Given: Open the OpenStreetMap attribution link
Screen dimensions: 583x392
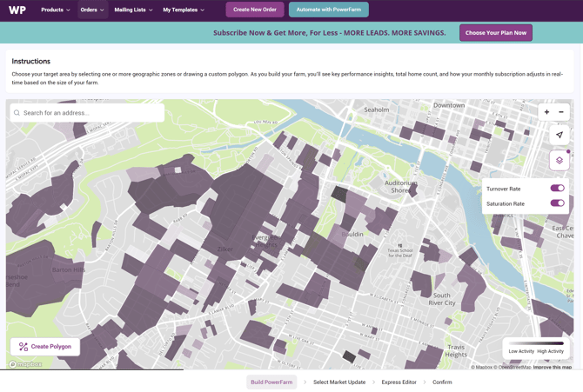Looking at the screenshot, I should tap(513, 367).
